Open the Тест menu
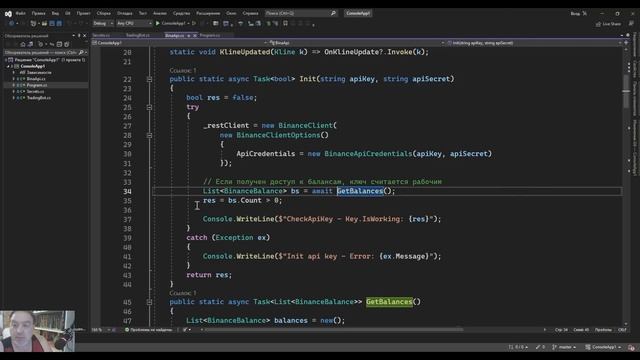640x360 pixels. (142, 13)
